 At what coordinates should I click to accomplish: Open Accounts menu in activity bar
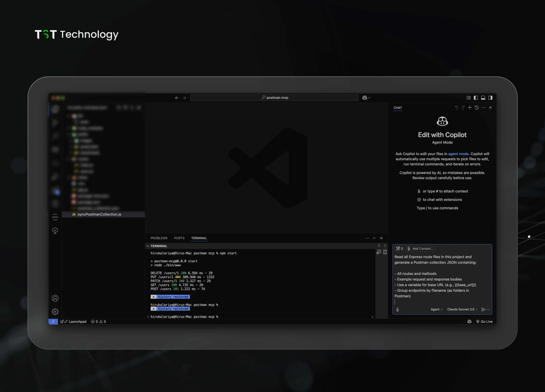(x=55, y=298)
